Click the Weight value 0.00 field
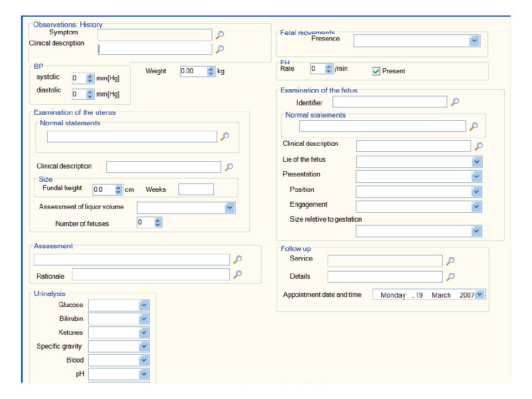The height and width of the screenshot is (399, 532). pyautogui.click(x=193, y=71)
